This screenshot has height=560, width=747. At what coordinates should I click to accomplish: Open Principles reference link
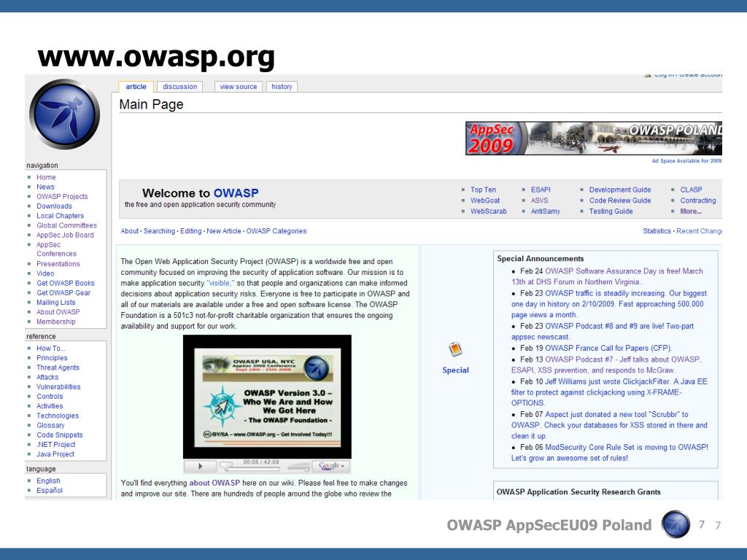52,357
